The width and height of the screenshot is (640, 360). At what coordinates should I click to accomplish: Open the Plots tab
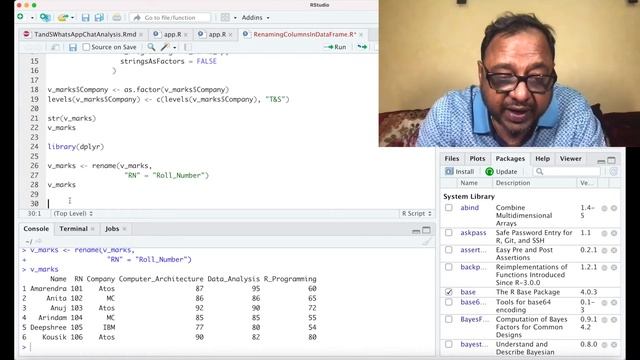click(x=477, y=158)
